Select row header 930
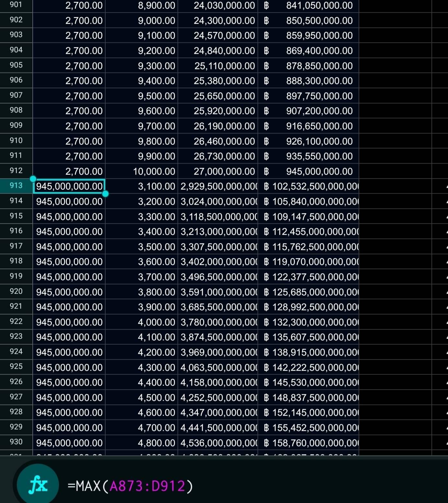The image size is (448, 503). coord(16,442)
